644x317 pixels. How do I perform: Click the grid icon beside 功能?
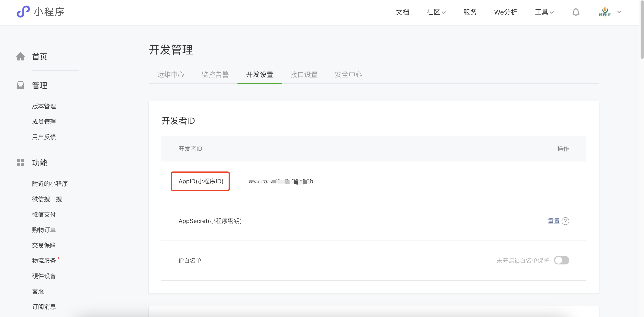(x=20, y=163)
